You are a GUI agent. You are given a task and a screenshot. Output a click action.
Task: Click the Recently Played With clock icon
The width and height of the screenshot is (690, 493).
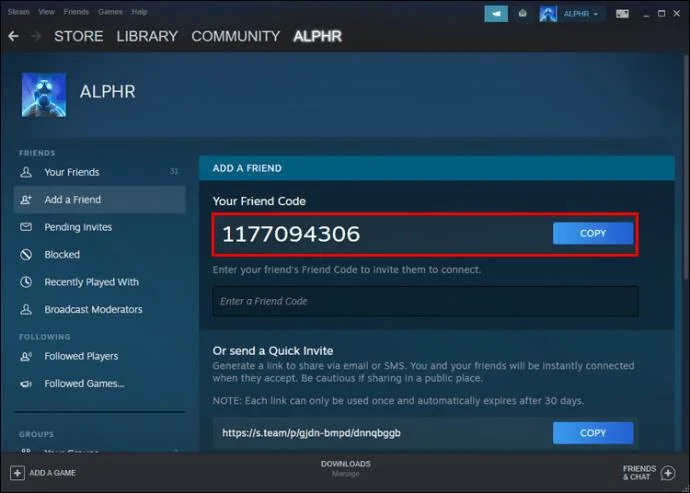[x=26, y=282]
